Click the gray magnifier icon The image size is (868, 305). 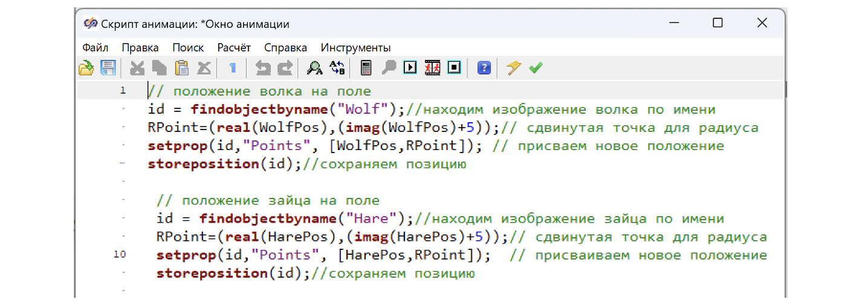click(x=389, y=68)
